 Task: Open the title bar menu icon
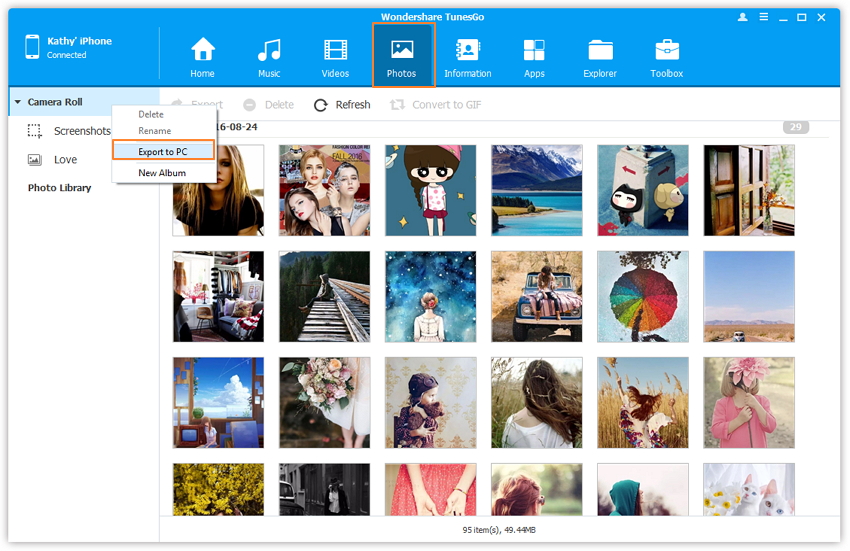[763, 17]
